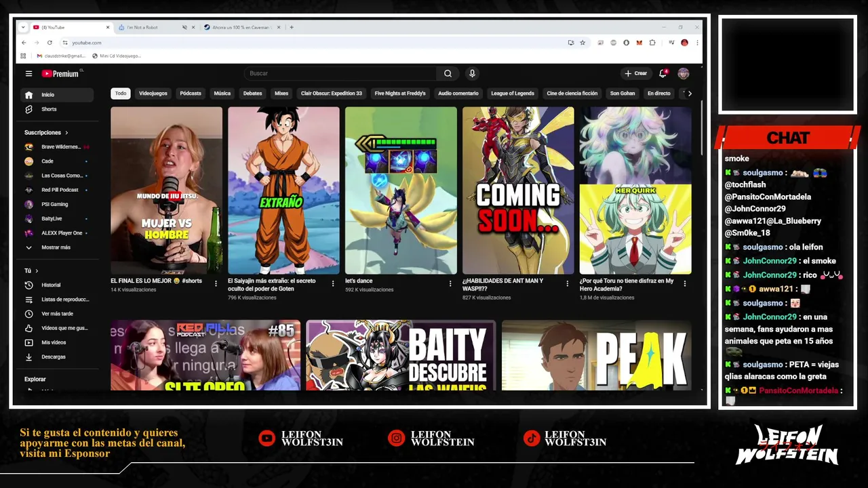
Task: Expand the Tú section chevron
Action: point(37,271)
